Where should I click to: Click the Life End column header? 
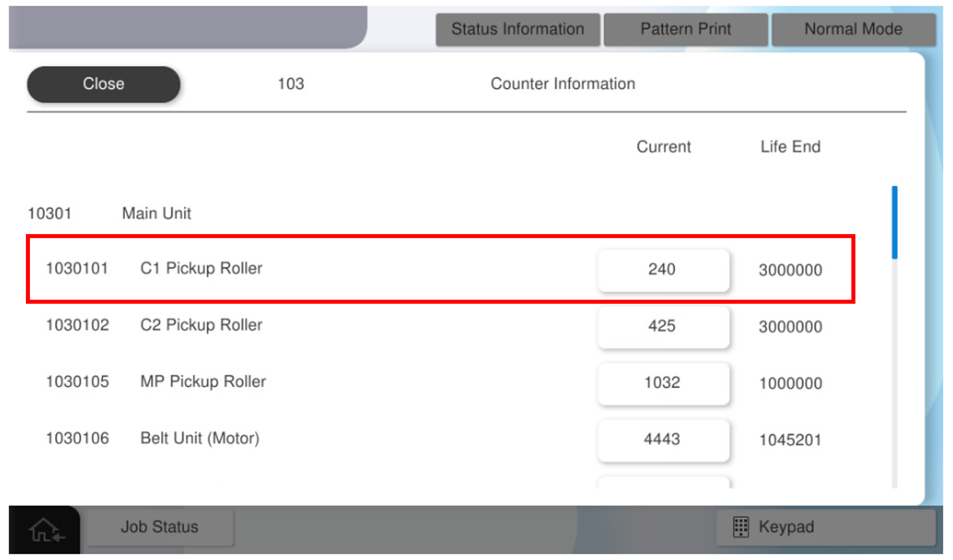[x=790, y=147]
